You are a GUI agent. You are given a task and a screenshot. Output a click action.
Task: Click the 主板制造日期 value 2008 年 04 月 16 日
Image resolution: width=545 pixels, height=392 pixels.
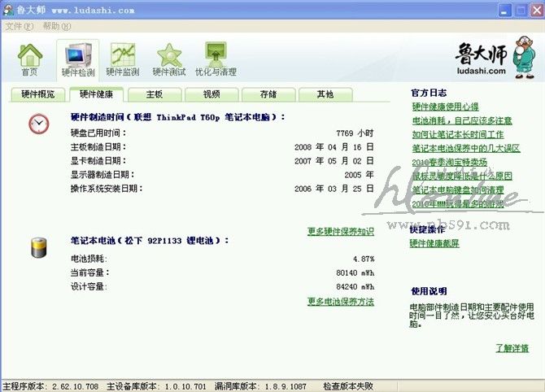click(x=334, y=147)
